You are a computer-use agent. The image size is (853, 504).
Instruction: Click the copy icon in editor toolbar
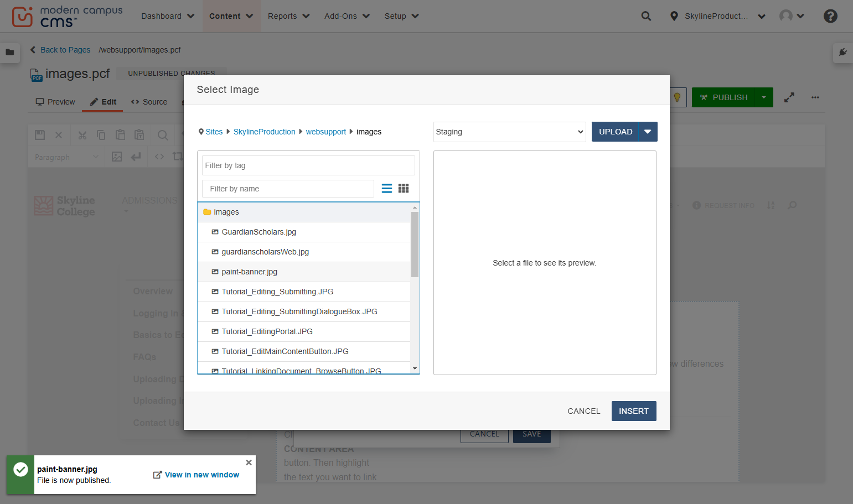tap(101, 135)
